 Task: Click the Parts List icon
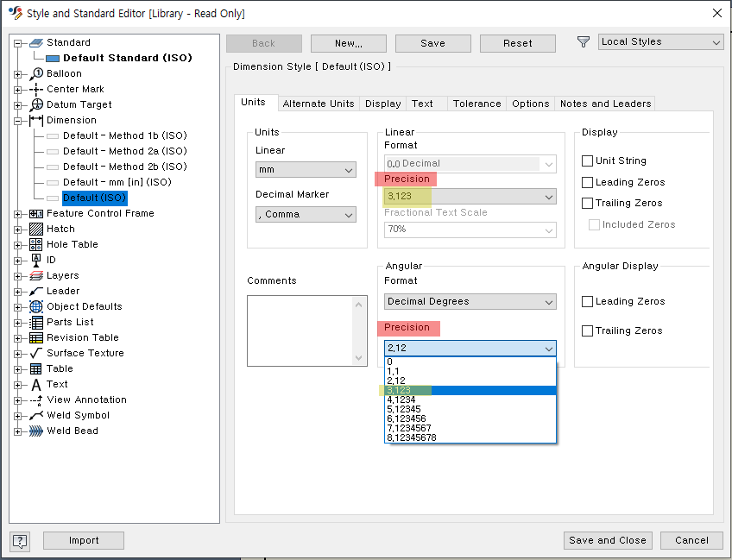pyautogui.click(x=36, y=323)
